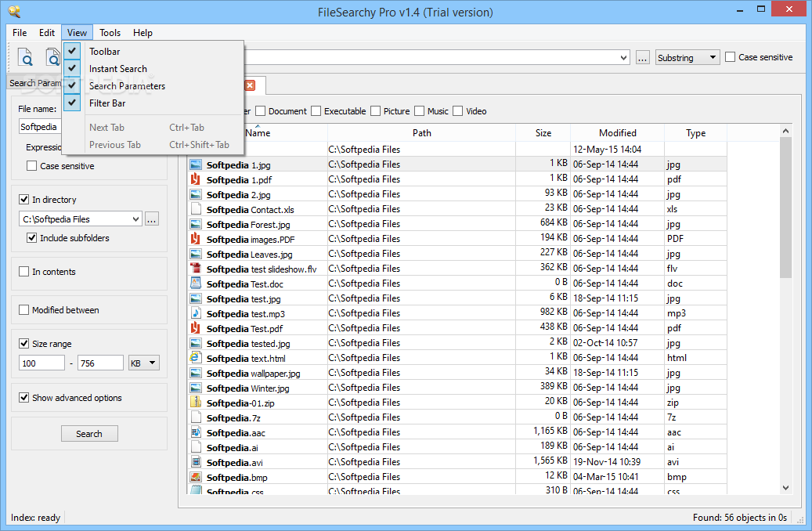Viewport: 812px width, 531px height.
Task: Close the current search tab with red X
Action: pyautogui.click(x=250, y=85)
